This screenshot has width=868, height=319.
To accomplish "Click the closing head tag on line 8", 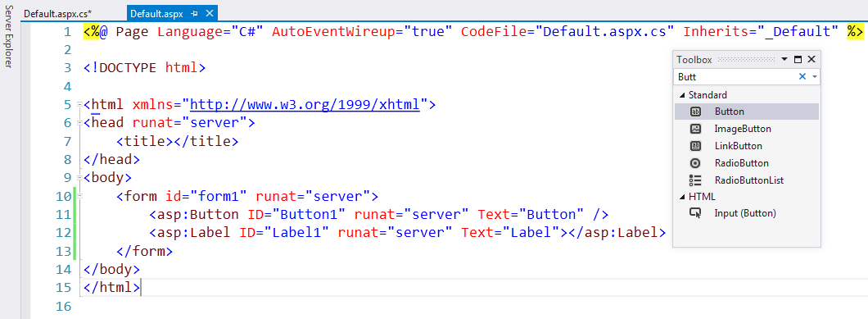I will tap(112, 160).
